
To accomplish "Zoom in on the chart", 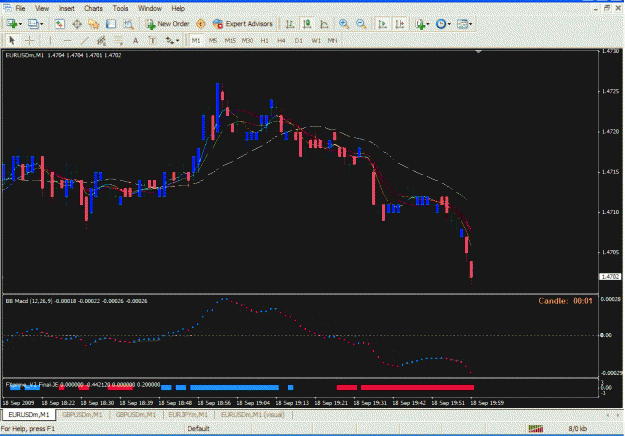I will [344, 24].
